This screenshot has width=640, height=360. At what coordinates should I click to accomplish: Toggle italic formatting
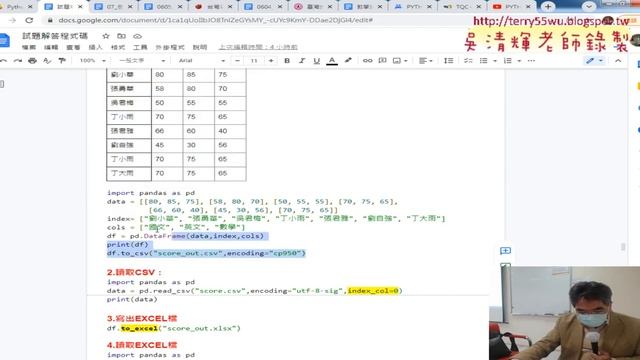click(302, 61)
